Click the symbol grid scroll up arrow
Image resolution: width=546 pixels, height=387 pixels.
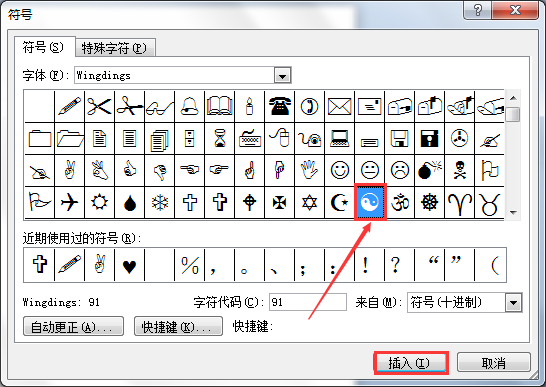(x=513, y=98)
